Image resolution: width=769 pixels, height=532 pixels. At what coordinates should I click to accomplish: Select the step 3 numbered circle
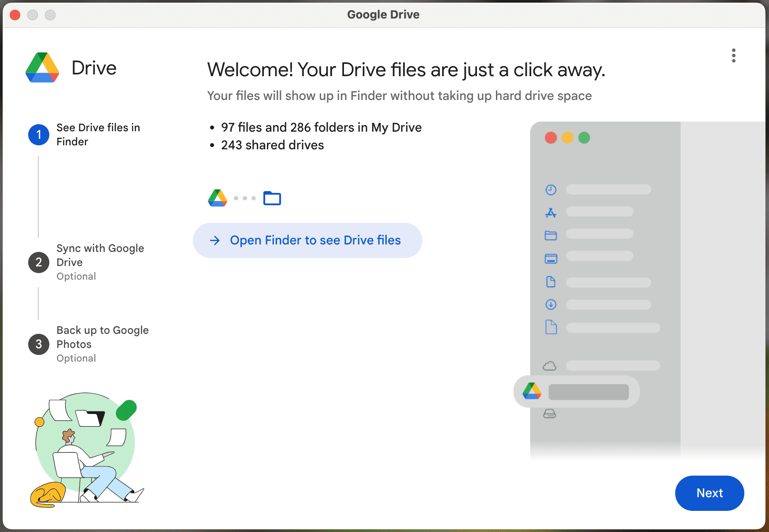point(38,344)
